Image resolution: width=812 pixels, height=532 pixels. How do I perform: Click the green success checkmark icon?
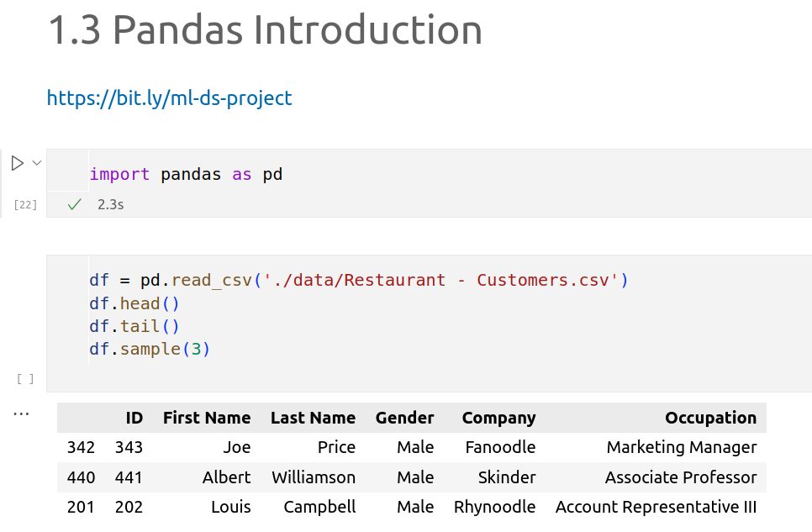click(x=74, y=204)
